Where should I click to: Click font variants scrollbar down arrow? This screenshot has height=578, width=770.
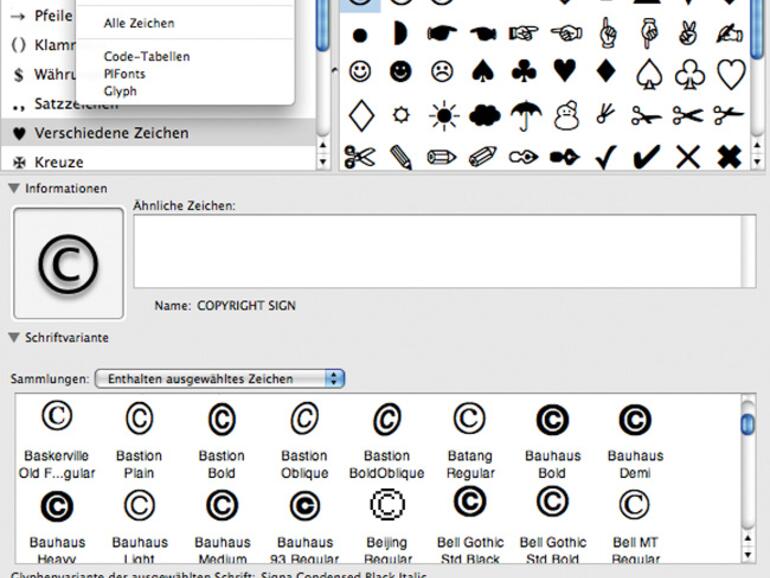coord(747,555)
